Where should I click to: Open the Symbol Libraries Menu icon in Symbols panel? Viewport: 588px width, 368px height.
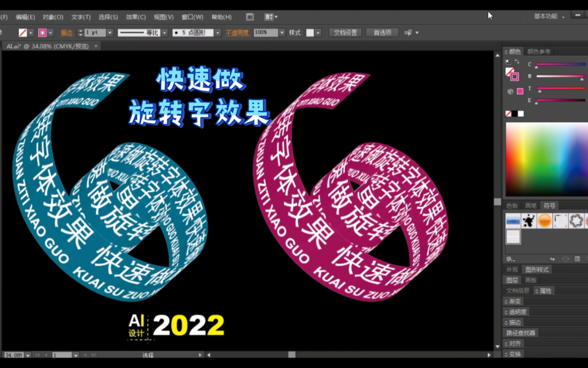[509, 259]
